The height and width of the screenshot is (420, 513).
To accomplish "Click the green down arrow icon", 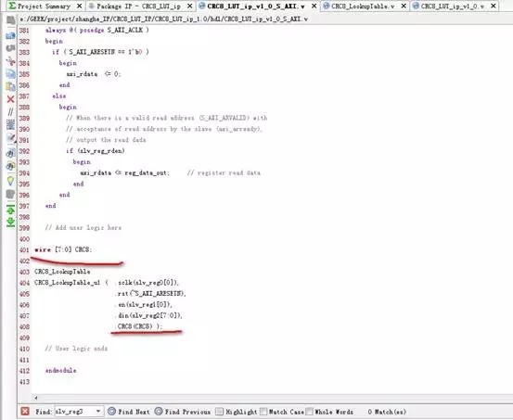I will [x=10, y=223].
